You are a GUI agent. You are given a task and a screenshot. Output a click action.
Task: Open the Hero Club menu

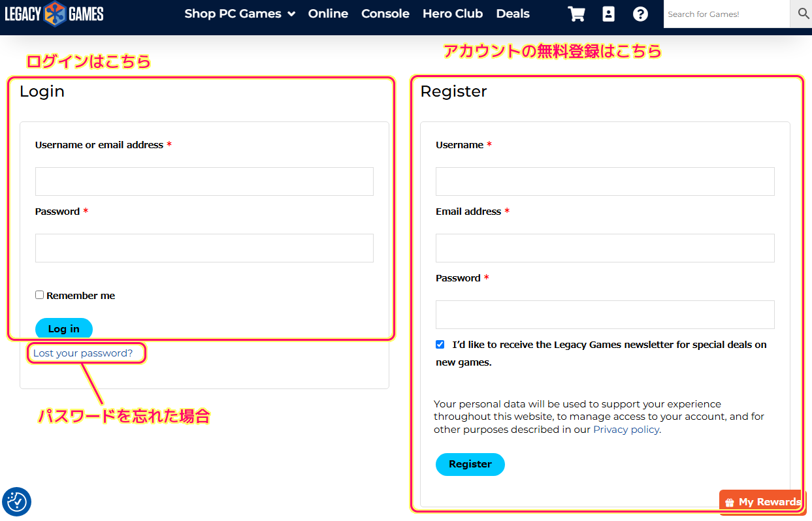point(453,14)
